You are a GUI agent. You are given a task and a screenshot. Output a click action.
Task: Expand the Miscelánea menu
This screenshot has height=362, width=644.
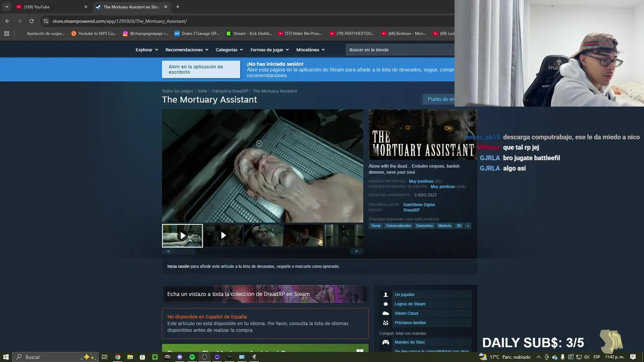tap(310, 50)
